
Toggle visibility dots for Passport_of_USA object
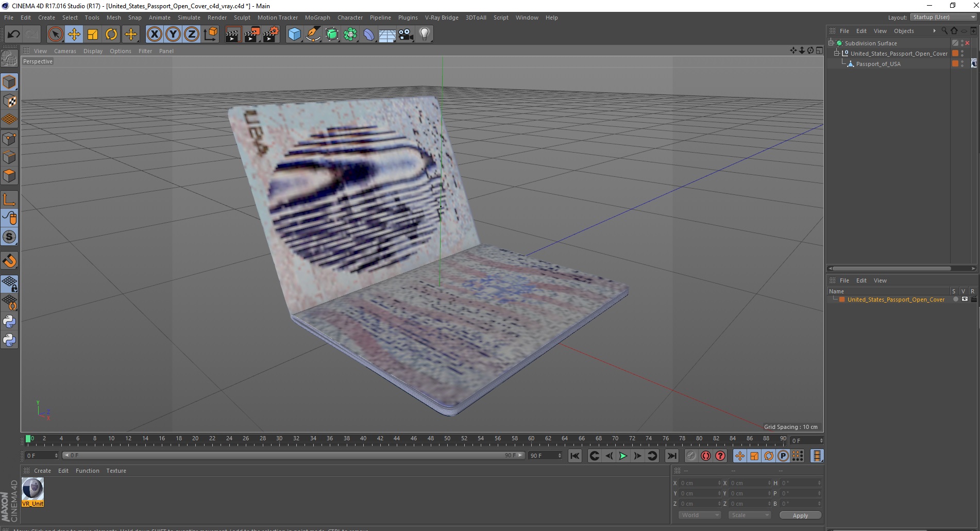coord(962,64)
